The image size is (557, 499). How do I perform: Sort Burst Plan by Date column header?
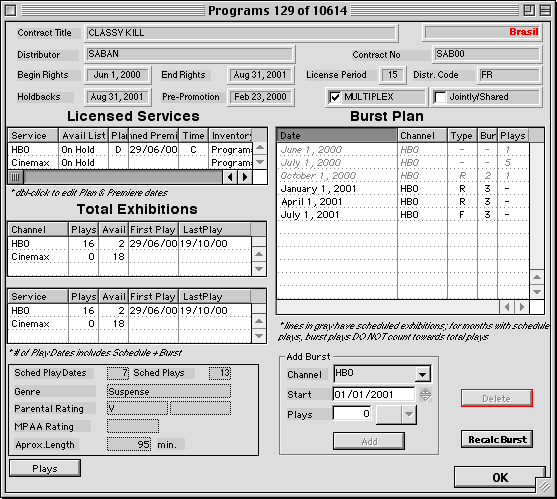tap(337, 136)
